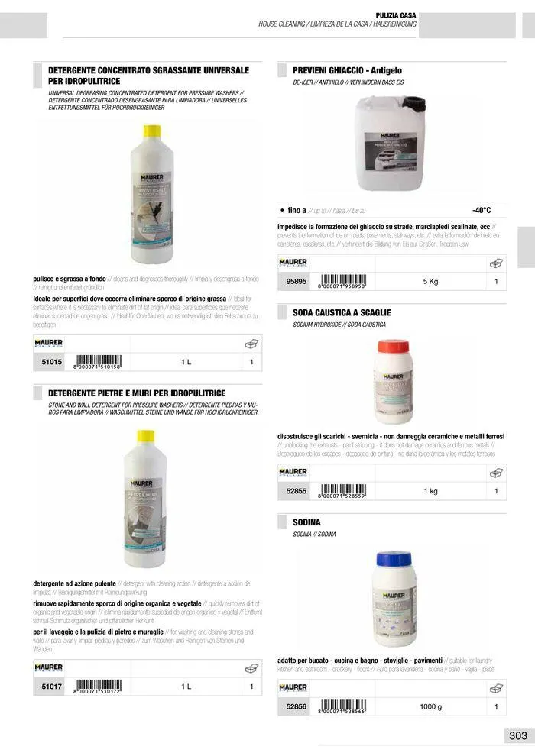The width and height of the screenshot is (535, 756).
Task: Click the page number 303
Action: (x=518, y=735)
